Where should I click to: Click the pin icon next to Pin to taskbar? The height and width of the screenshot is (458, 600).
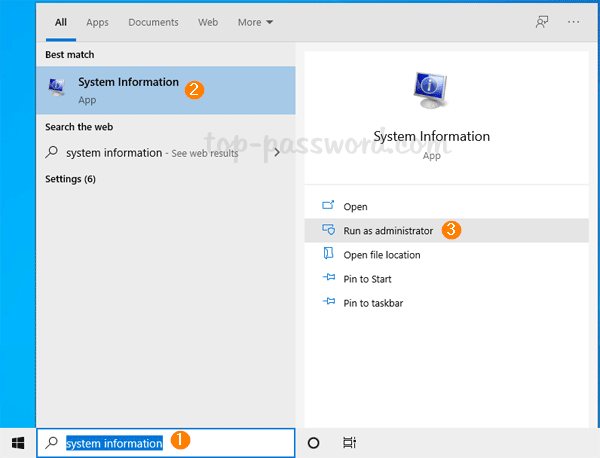click(x=329, y=302)
